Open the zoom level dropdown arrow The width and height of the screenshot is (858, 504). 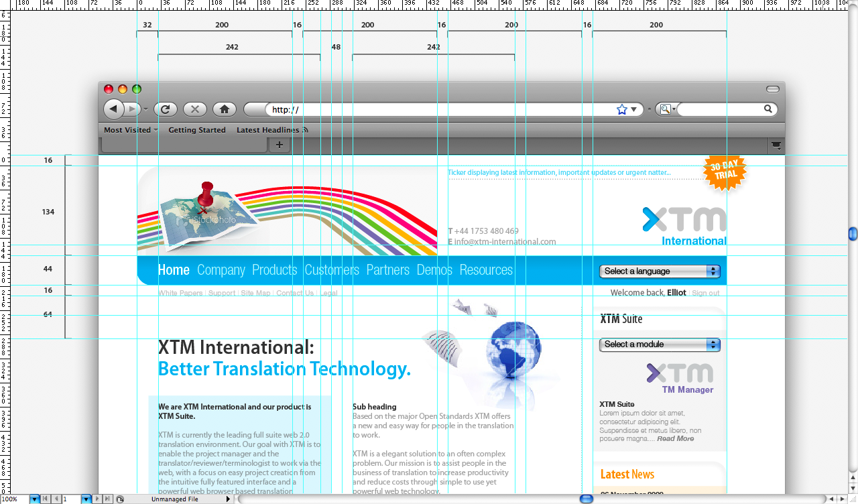point(34,499)
